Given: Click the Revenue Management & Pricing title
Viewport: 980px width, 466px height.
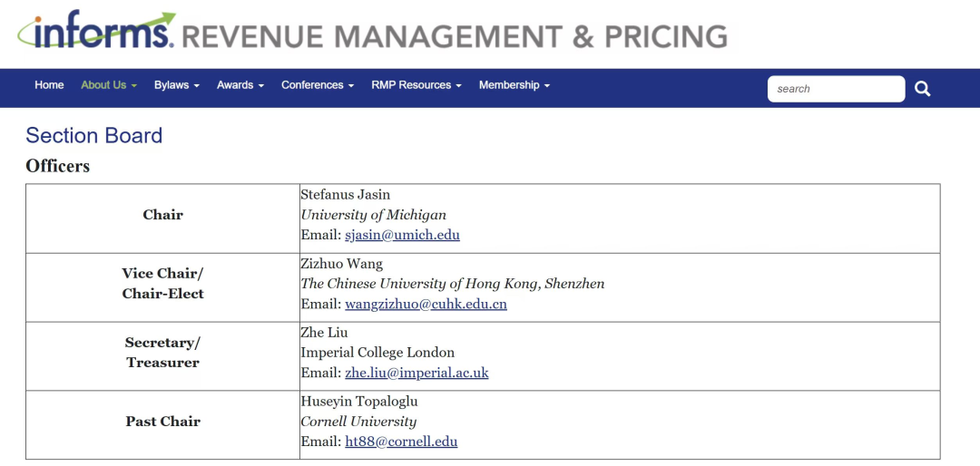Looking at the screenshot, I should click(x=454, y=36).
